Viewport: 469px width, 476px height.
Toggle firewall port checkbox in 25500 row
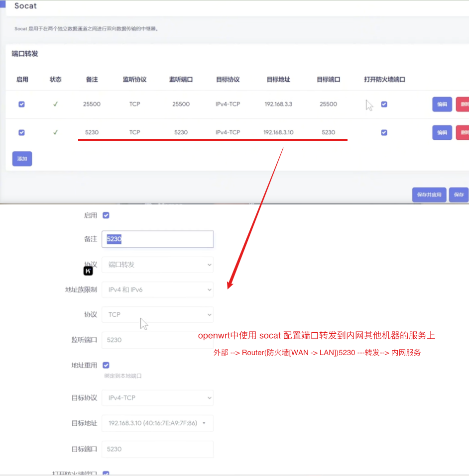click(384, 104)
